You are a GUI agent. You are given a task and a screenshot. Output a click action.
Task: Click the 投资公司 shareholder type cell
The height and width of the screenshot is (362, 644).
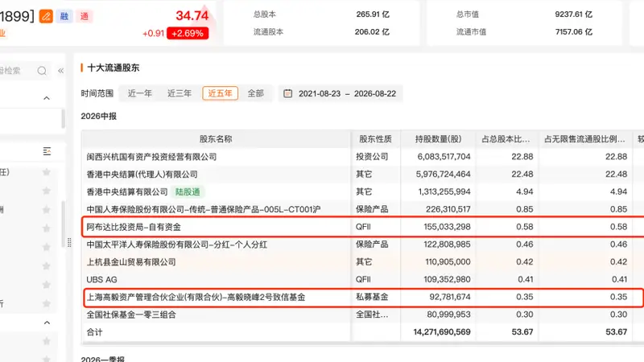click(x=372, y=157)
